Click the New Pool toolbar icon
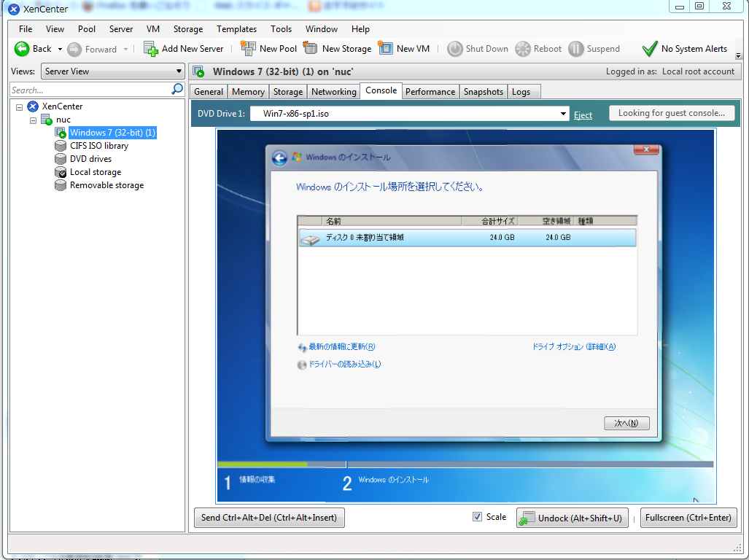This screenshot has height=560, width=749. tap(248, 48)
